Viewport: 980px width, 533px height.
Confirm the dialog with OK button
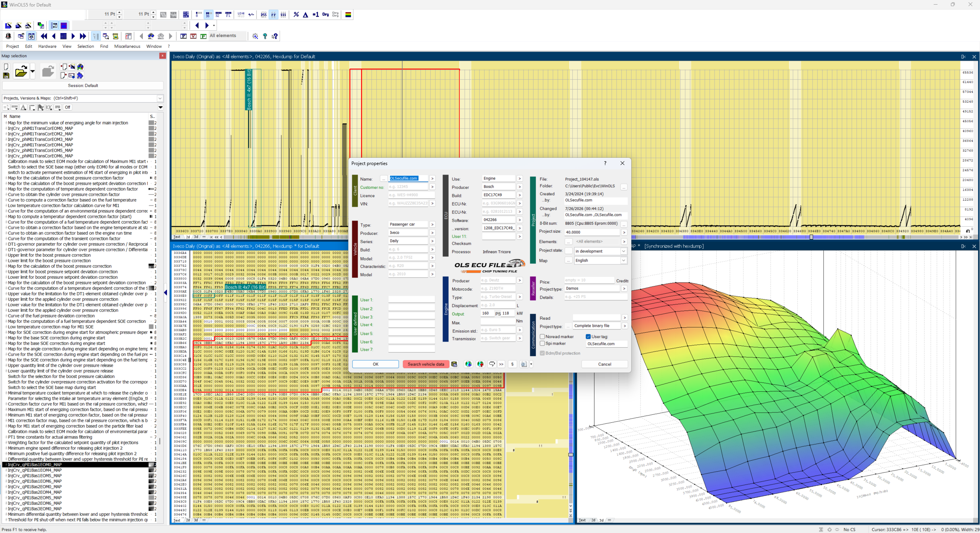coord(376,364)
